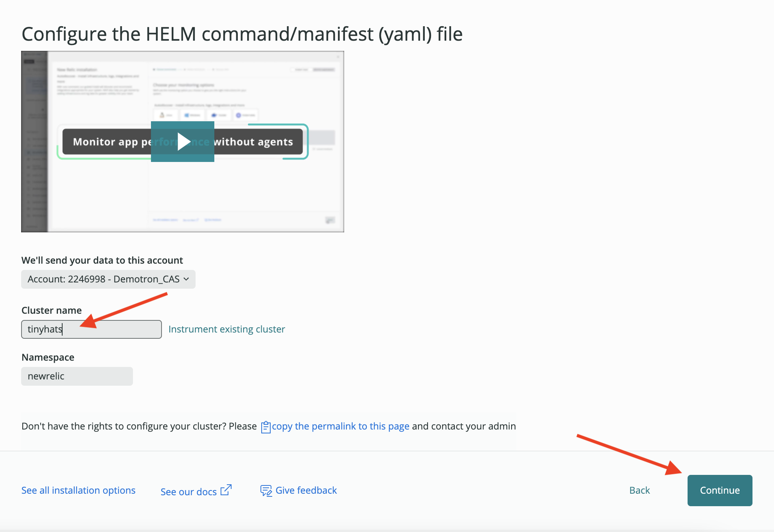Image resolution: width=774 pixels, height=532 pixels.
Task: Click the feedback speech-bubble pencil icon
Action: (x=266, y=491)
